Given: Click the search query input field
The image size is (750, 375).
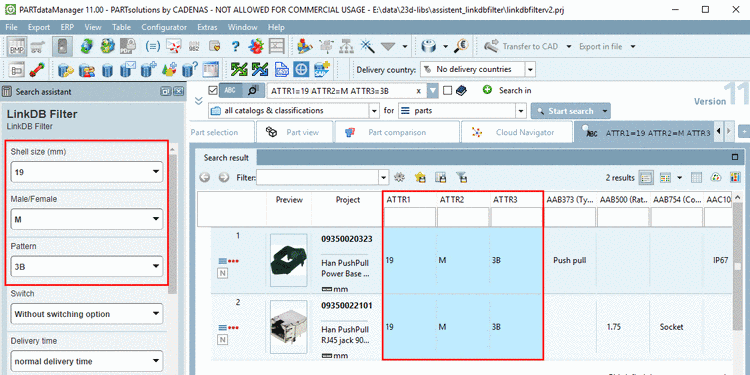Looking at the screenshot, I should [342, 90].
